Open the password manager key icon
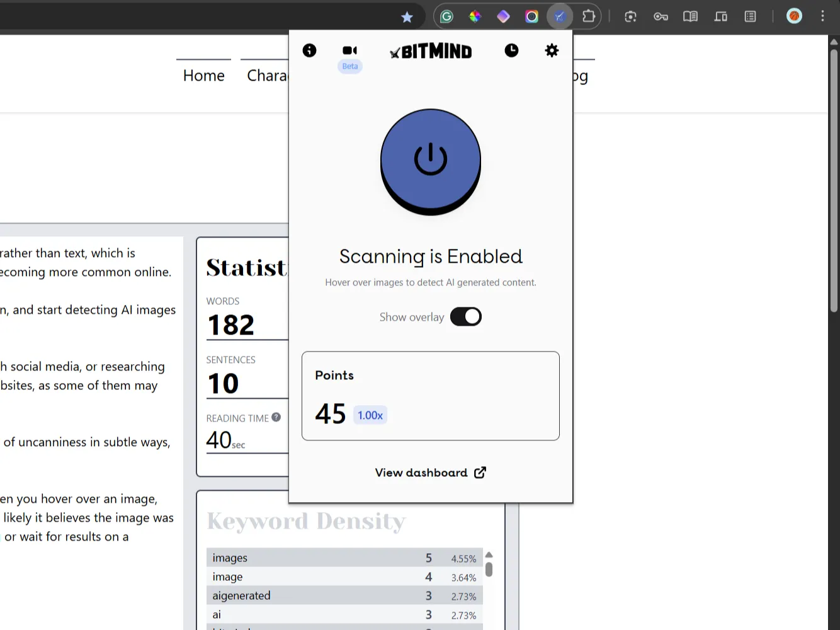Viewport: 840px width, 630px height. pyautogui.click(x=661, y=16)
